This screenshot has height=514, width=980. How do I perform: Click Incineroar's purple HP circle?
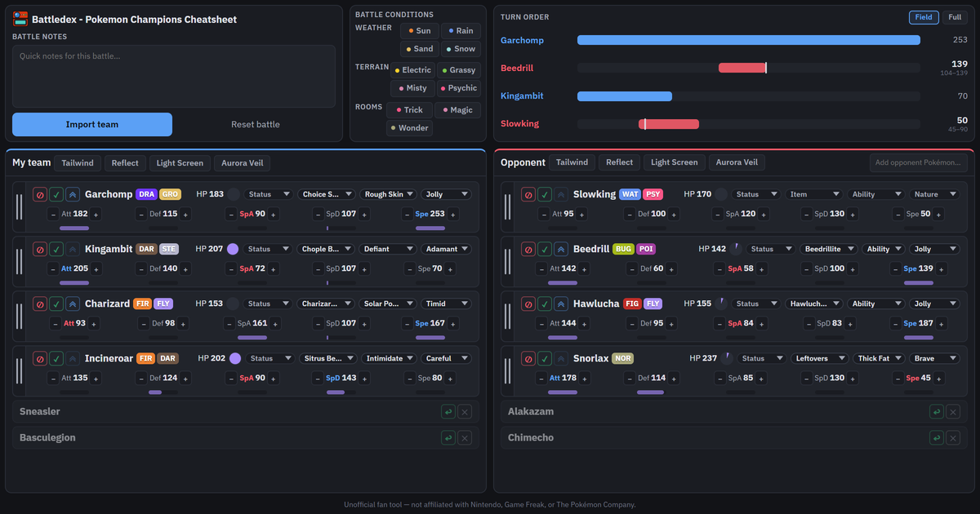(235, 358)
